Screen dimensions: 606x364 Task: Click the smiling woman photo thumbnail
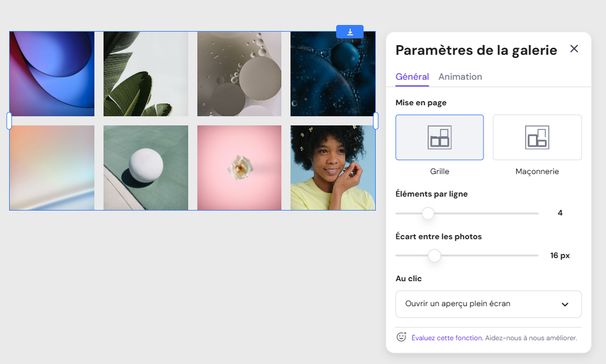coord(333,167)
